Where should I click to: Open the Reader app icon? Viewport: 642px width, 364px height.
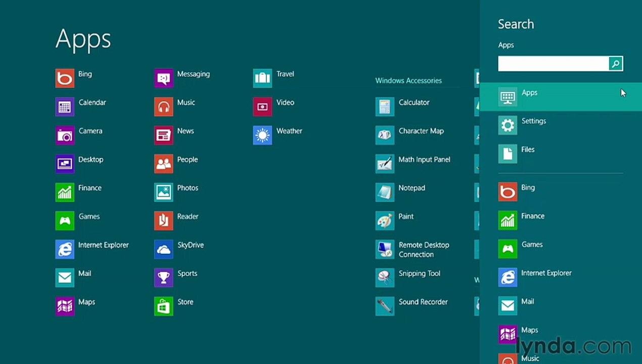pyautogui.click(x=164, y=221)
